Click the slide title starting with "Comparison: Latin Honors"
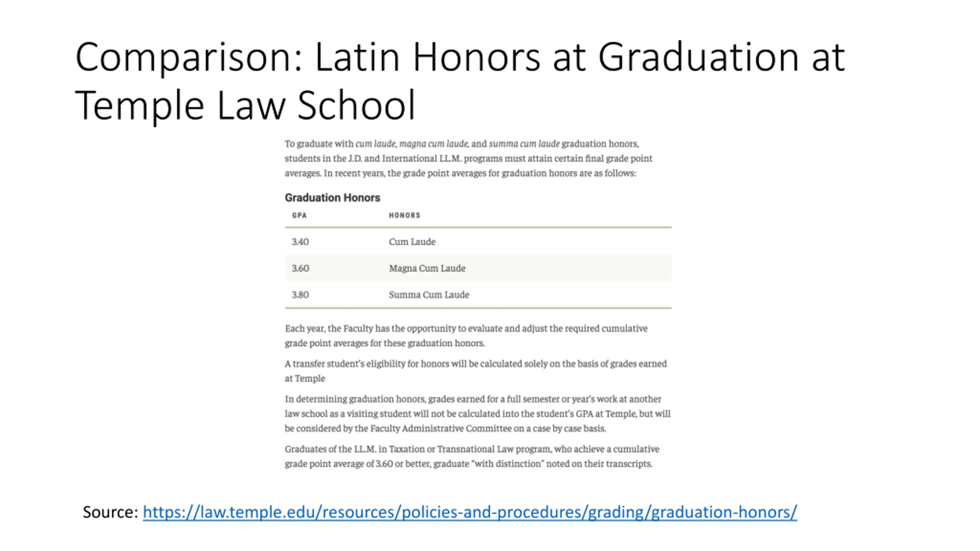 pyautogui.click(x=459, y=57)
